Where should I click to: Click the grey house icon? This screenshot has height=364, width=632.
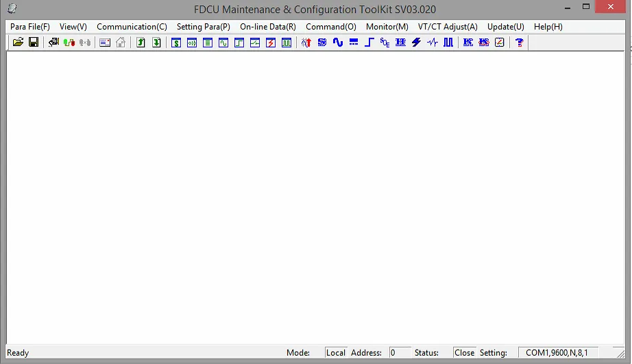point(121,43)
